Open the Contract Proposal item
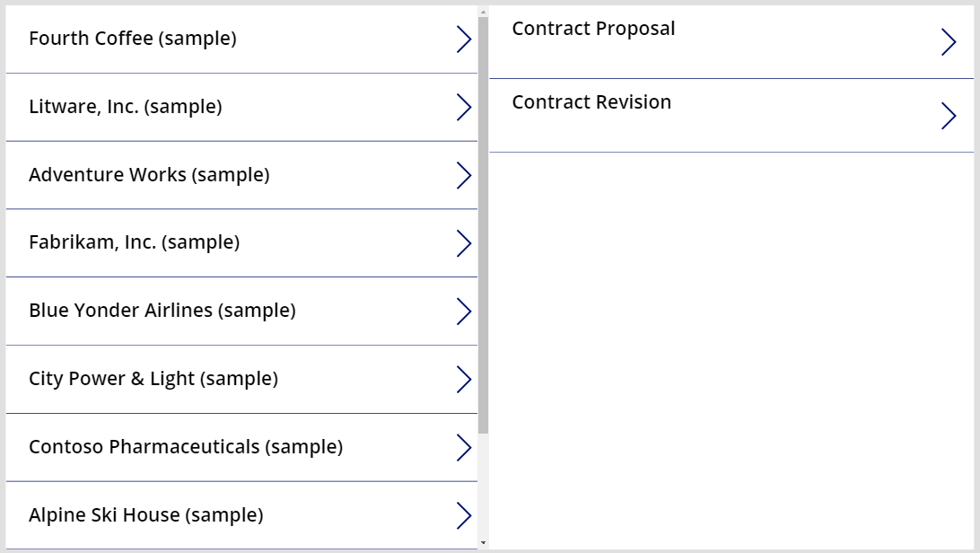 [x=593, y=29]
